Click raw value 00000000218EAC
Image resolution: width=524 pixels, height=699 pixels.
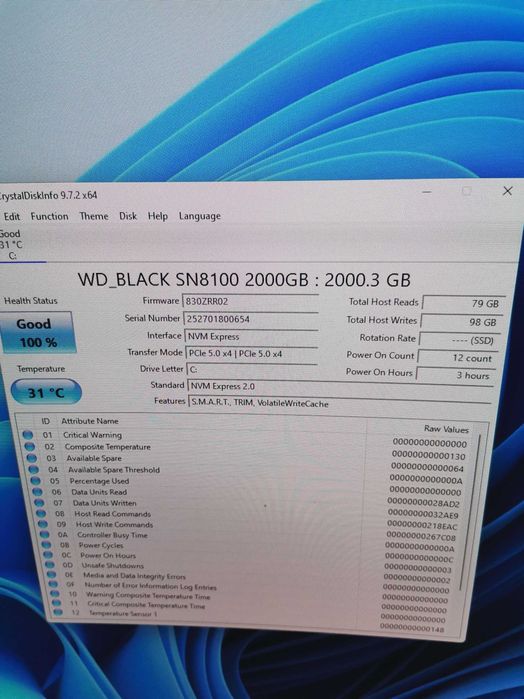click(x=422, y=526)
